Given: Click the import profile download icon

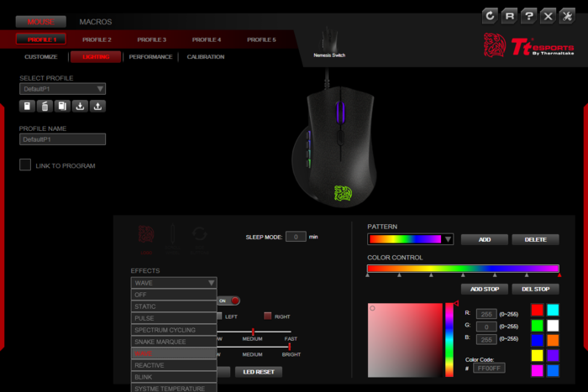Looking at the screenshot, I should click(x=80, y=107).
